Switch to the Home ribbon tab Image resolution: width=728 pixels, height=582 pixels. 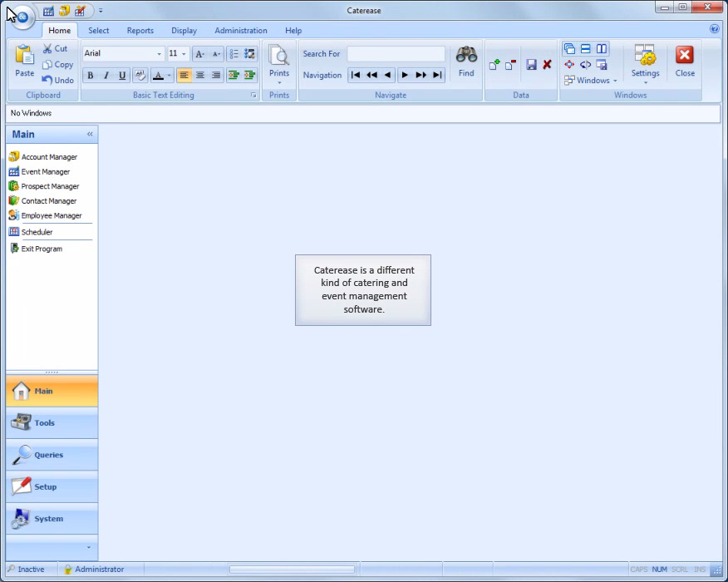tap(60, 31)
